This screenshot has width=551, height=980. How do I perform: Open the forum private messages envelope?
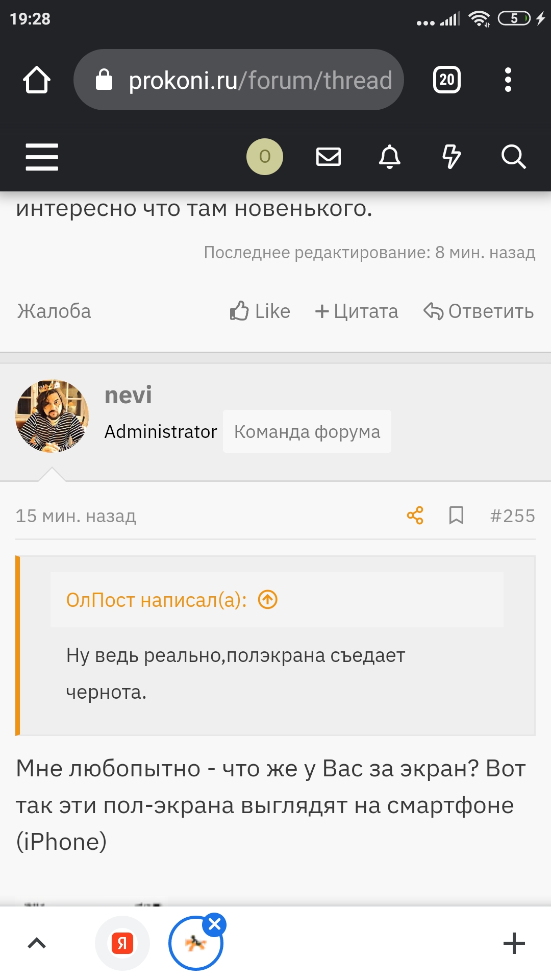(329, 157)
